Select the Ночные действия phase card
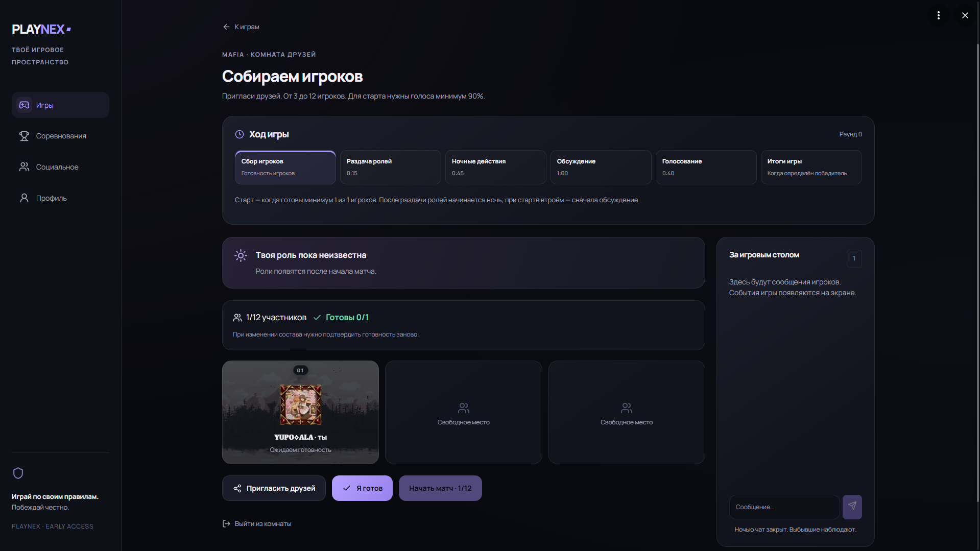980x551 pixels. [495, 167]
